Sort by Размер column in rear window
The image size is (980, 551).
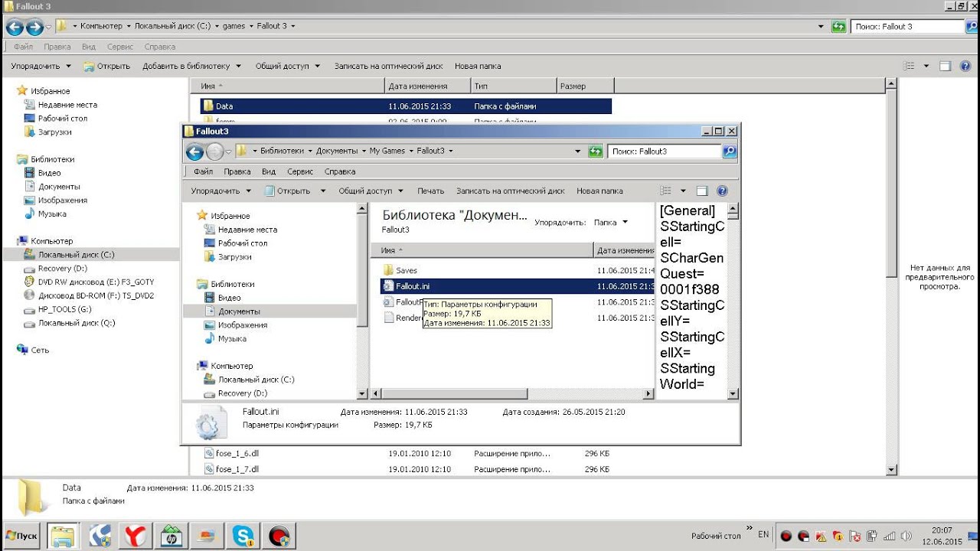(585, 86)
